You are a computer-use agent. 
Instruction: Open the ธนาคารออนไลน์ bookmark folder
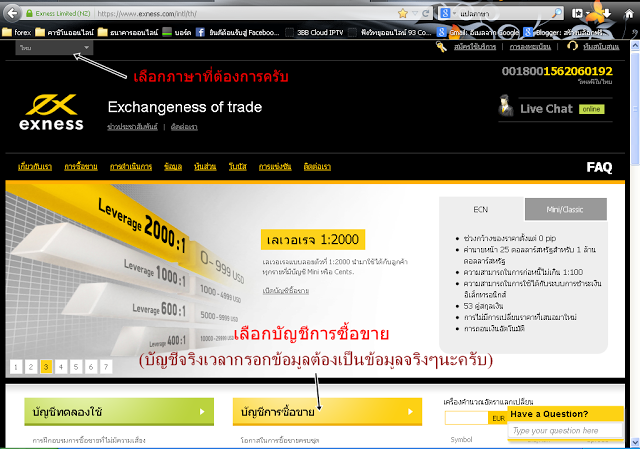click(128, 32)
